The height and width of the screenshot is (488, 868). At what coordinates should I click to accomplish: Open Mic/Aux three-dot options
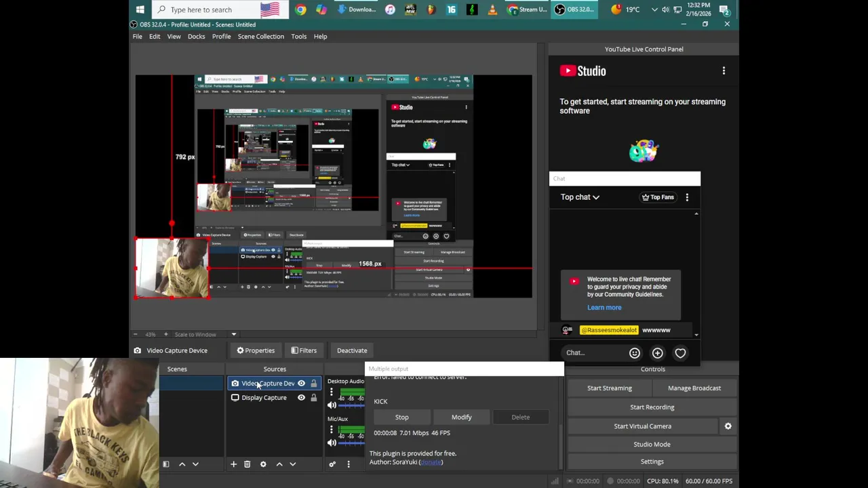332,430
